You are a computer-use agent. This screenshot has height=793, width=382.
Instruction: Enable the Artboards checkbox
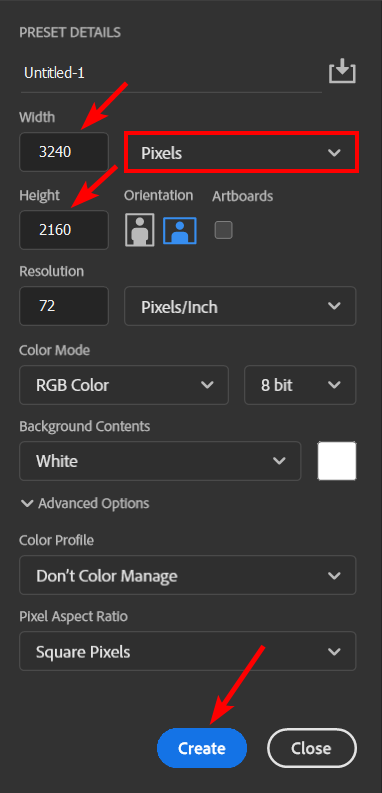pyautogui.click(x=224, y=230)
